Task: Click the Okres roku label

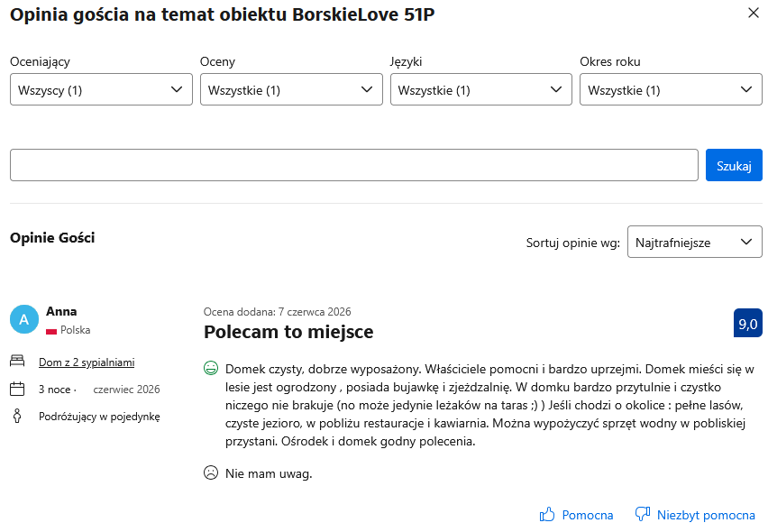Action: [x=610, y=61]
